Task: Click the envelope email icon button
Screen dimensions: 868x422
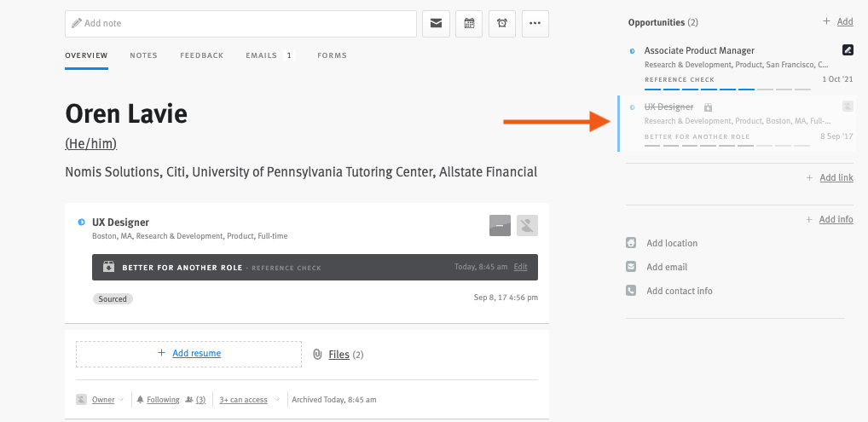Action: pyautogui.click(x=436, y=24)
